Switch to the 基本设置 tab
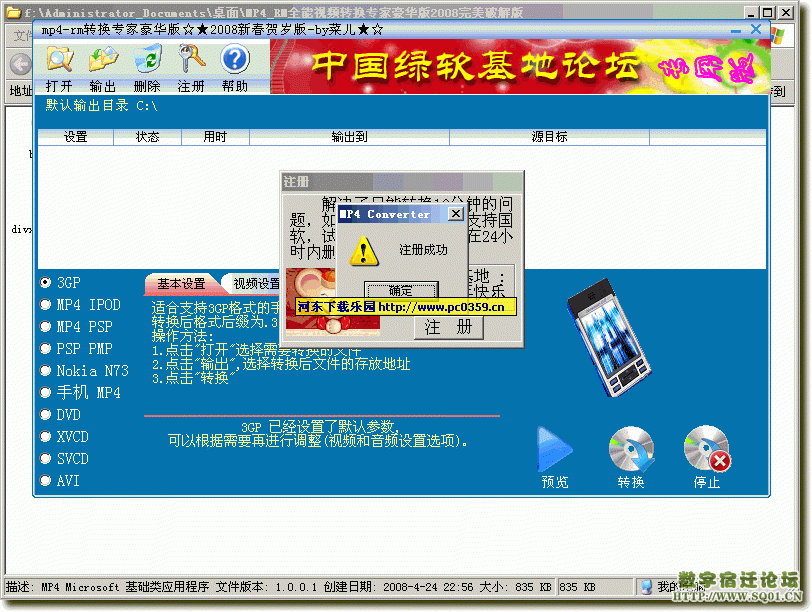Viewport: 812px width, 612px height. tap(181, 284)
